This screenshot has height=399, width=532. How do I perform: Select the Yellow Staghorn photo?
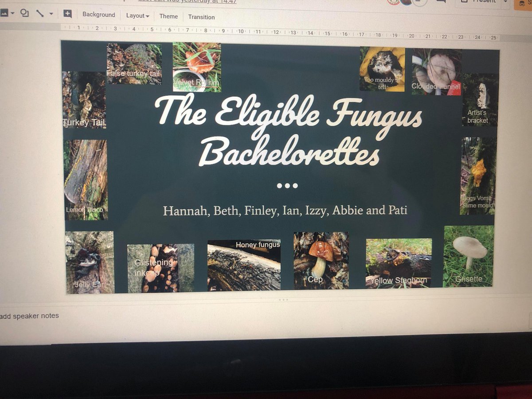pos(399,263)
